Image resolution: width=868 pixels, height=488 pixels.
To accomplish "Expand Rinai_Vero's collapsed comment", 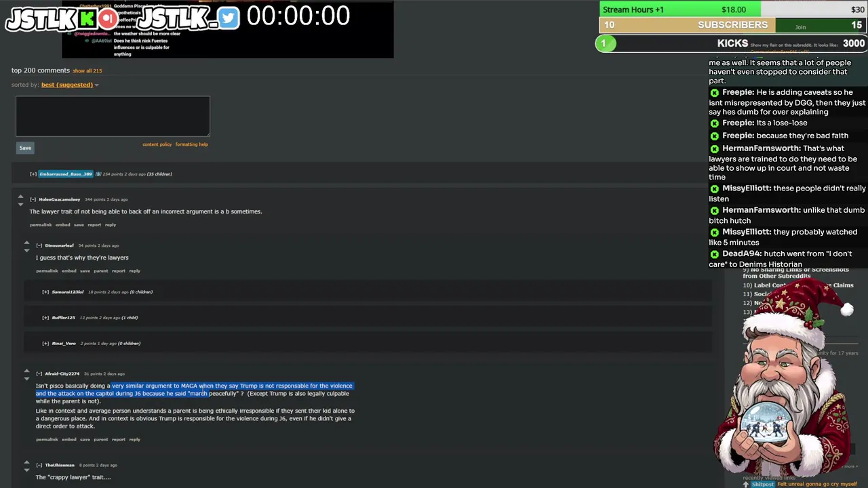I will (x=45, y=344).
